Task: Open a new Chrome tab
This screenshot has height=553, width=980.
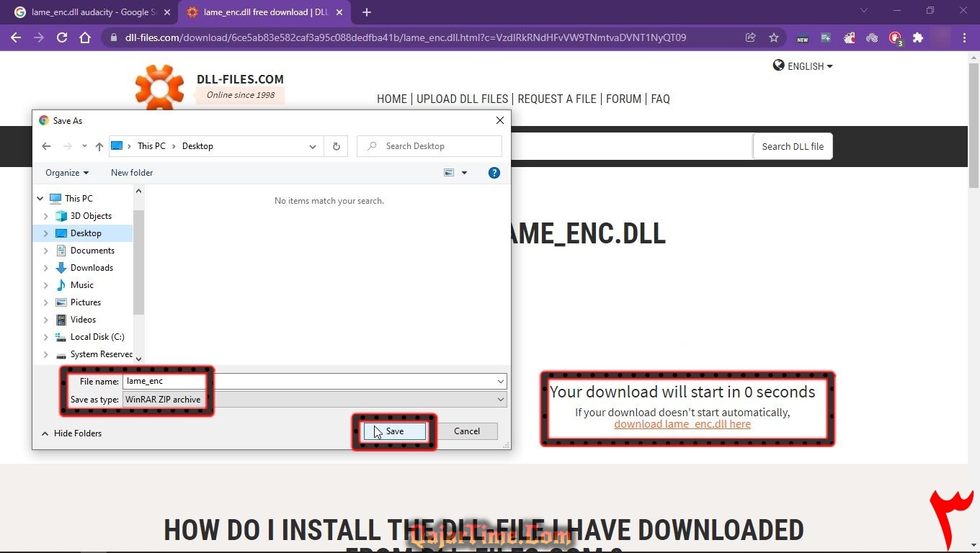Action: tap(367, 12)
